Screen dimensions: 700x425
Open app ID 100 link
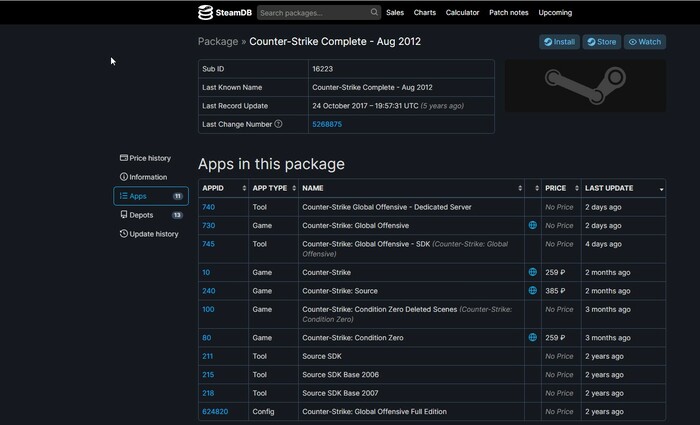click(208, 309)
